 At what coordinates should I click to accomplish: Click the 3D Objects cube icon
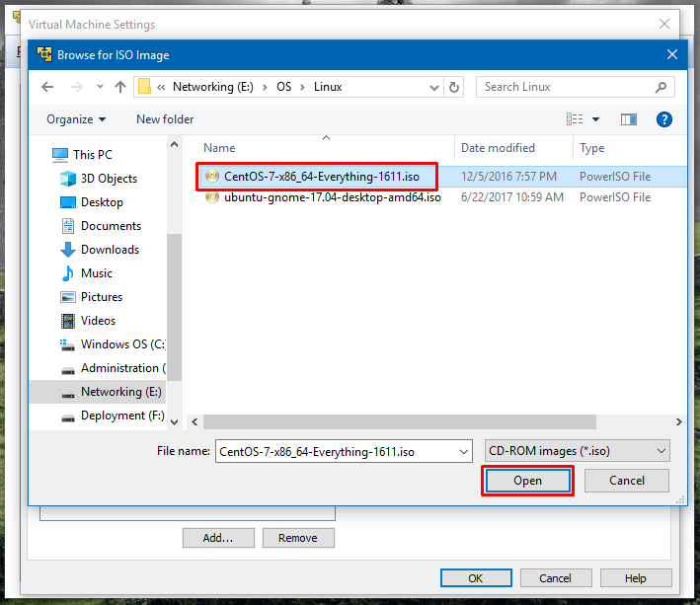(68, 179)
